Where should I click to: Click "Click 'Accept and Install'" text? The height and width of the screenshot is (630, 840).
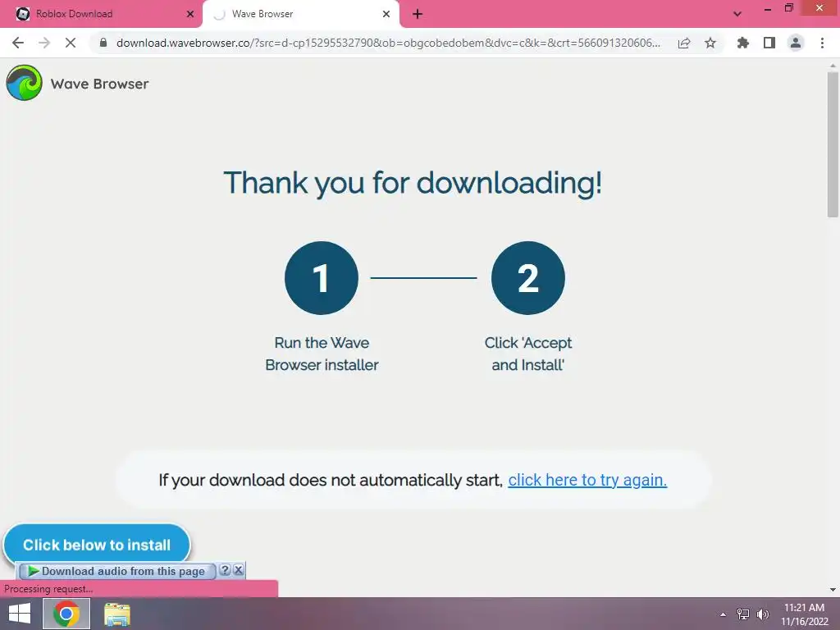527,354
